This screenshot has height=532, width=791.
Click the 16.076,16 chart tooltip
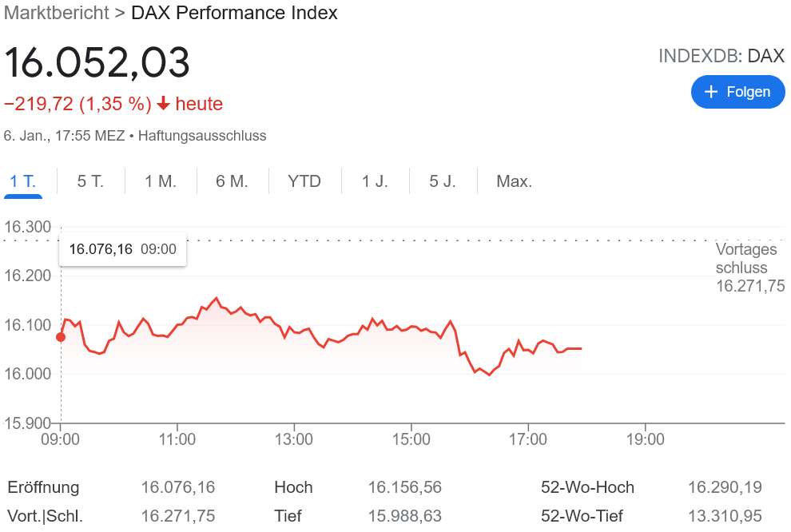tap(122, 249)
